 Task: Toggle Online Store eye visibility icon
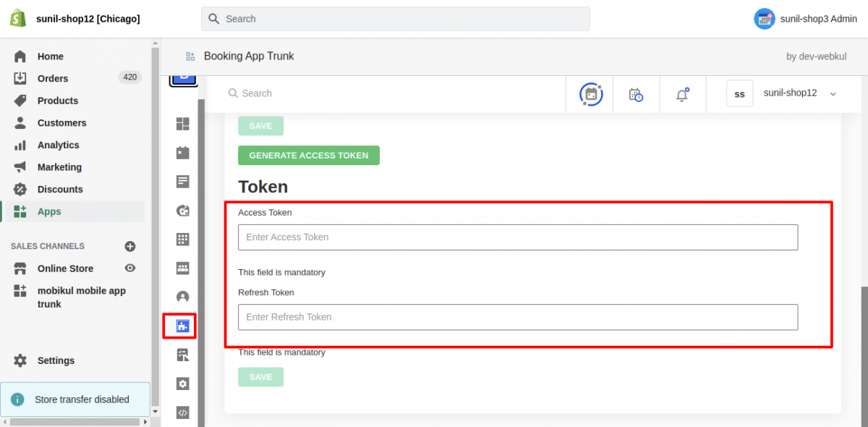pos(130,268)
